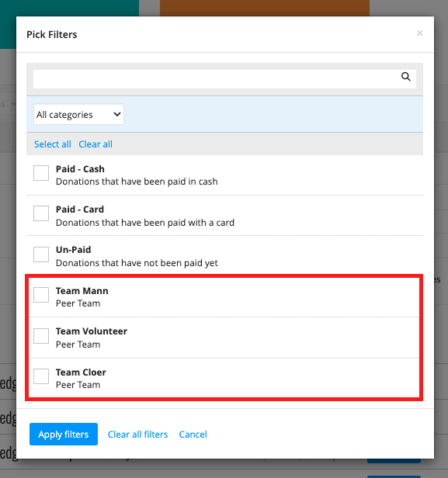This screenshot has height=478, width=448.
Task: Close the Pick Filters dialog
Action: point(419,33)
